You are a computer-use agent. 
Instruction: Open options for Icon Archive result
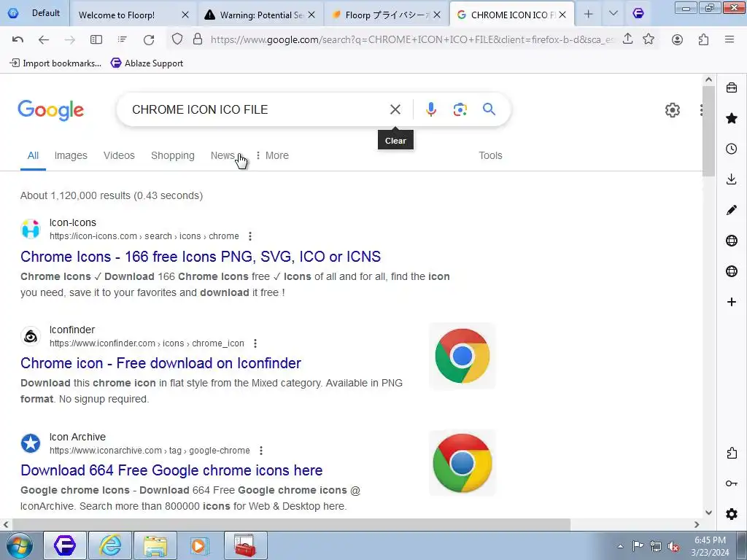261,451
